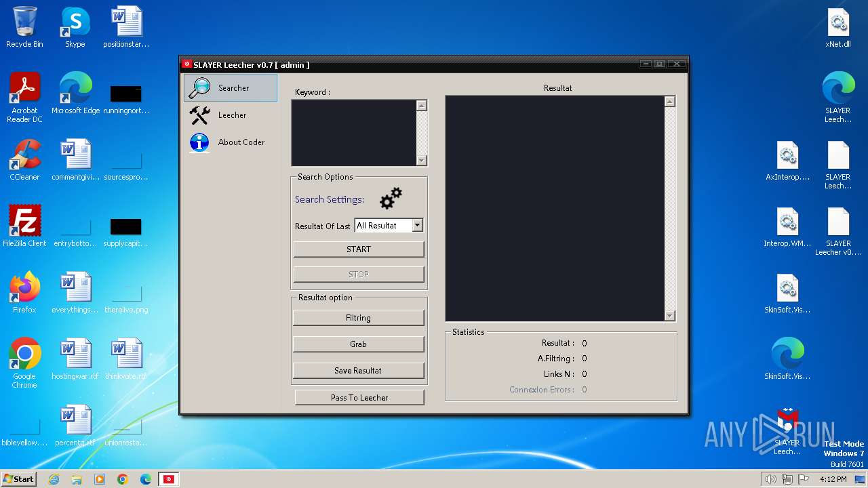
Task: Select the FileZilla Client shortcut
Action: [x=24, y=226]
